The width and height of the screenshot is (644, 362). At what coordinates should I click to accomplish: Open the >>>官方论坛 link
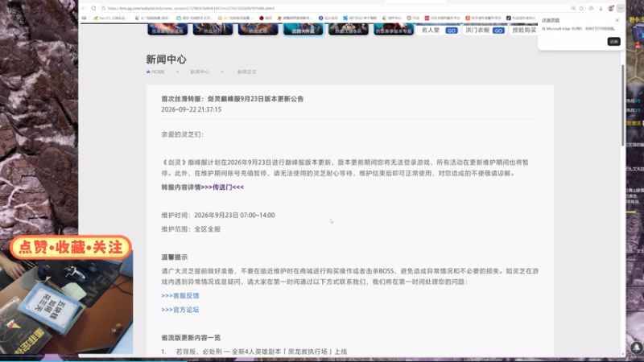[x=180, y=310]
